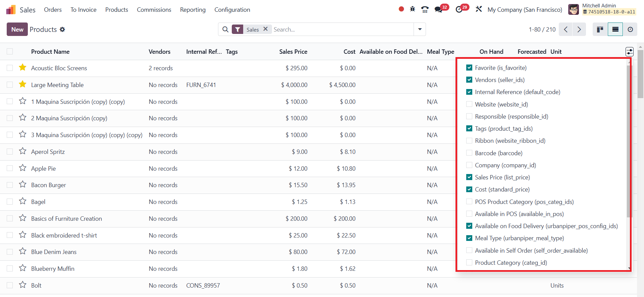644x297 pixels.
Task: Open the debug bug icon menu
Action: 413,9
